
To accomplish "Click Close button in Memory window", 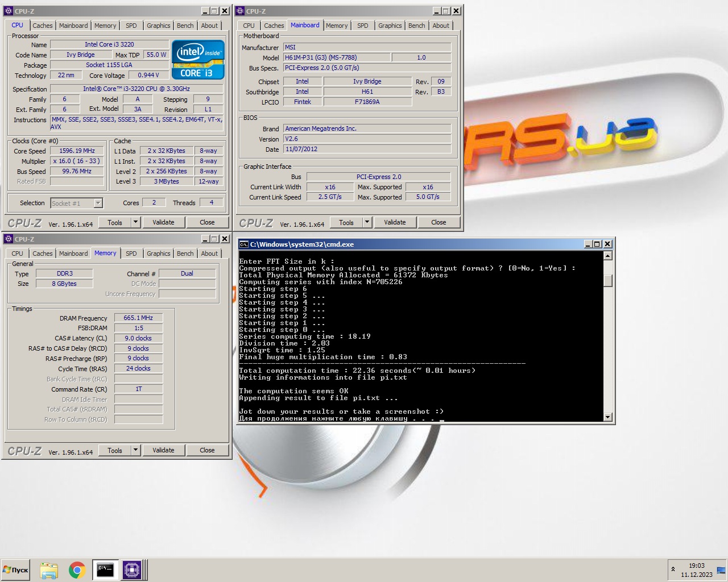I will tap(207, 450).
